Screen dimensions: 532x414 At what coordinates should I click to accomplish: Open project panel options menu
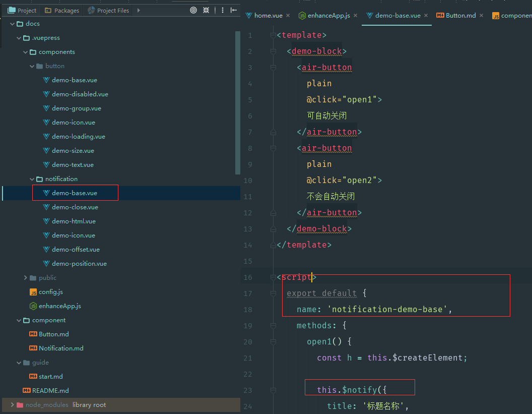223,10
